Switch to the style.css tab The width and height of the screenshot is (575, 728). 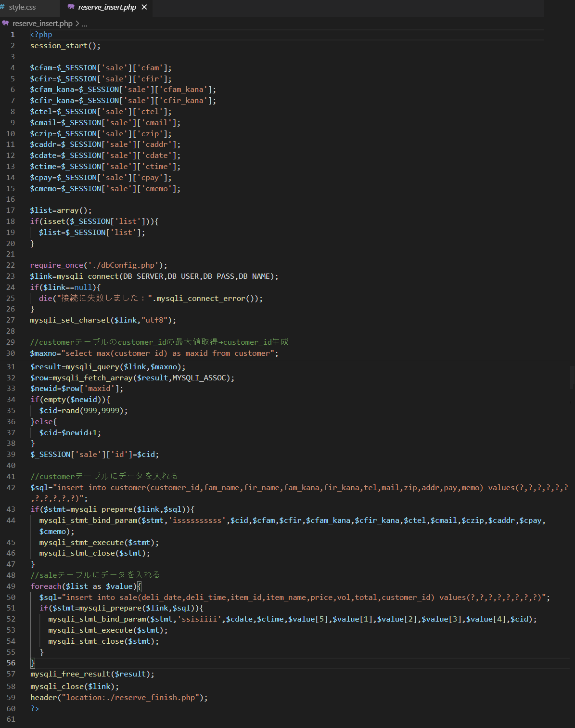[x=22, y=7]
